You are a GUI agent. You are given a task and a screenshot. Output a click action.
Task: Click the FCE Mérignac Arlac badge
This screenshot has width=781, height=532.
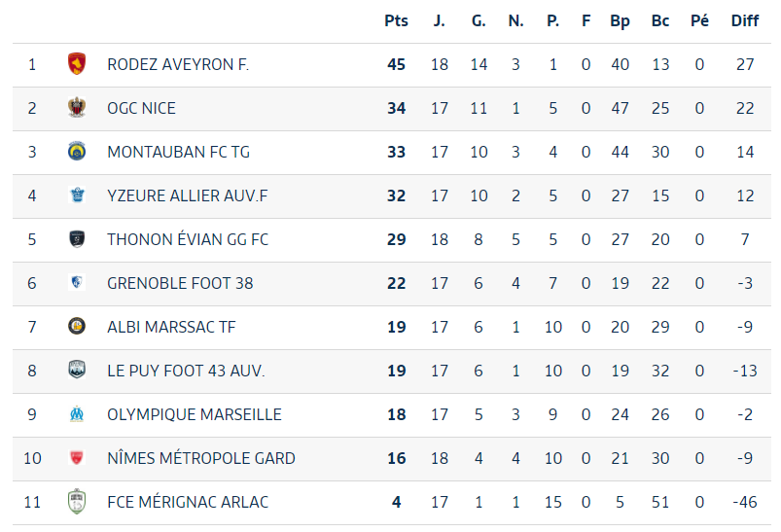coord(77,501)
